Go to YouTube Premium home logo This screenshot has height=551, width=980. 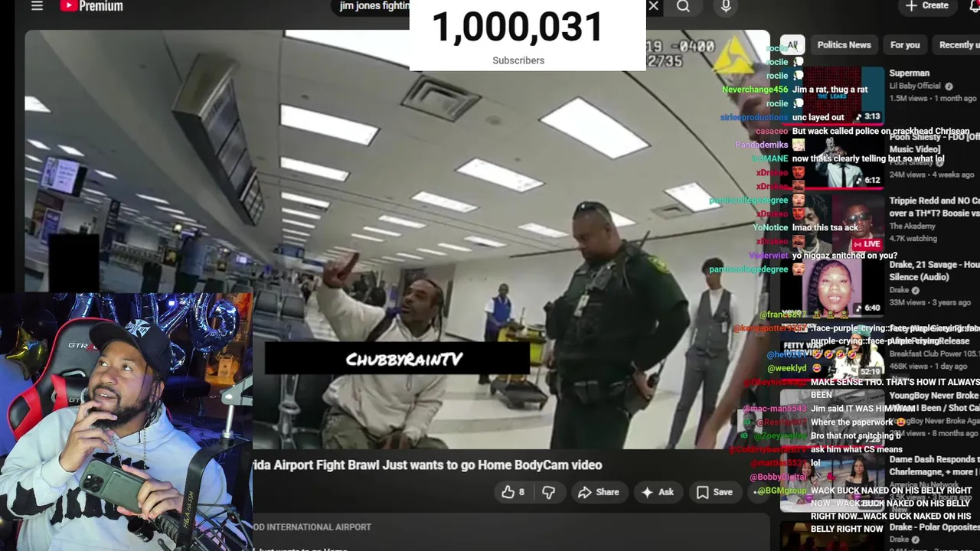coord(91,6)
